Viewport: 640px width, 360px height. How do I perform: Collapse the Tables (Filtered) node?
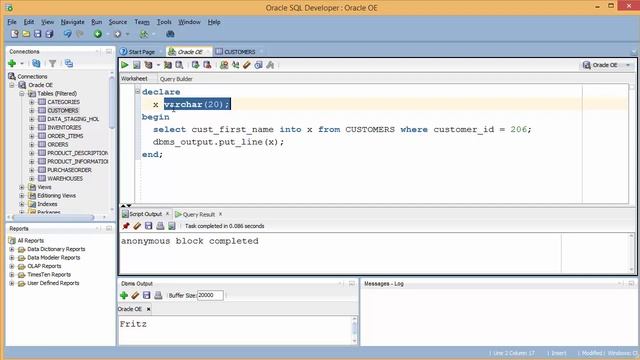pyautogui.click(x=22, y=93)
